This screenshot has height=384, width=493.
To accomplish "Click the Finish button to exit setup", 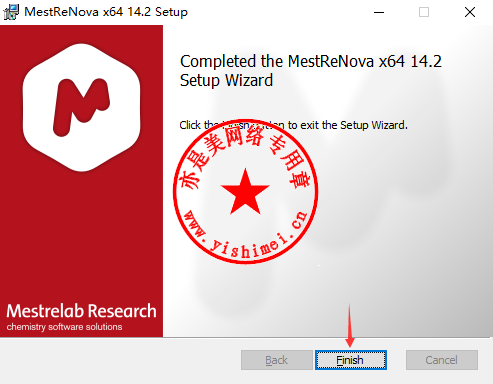I will (351, 360).
